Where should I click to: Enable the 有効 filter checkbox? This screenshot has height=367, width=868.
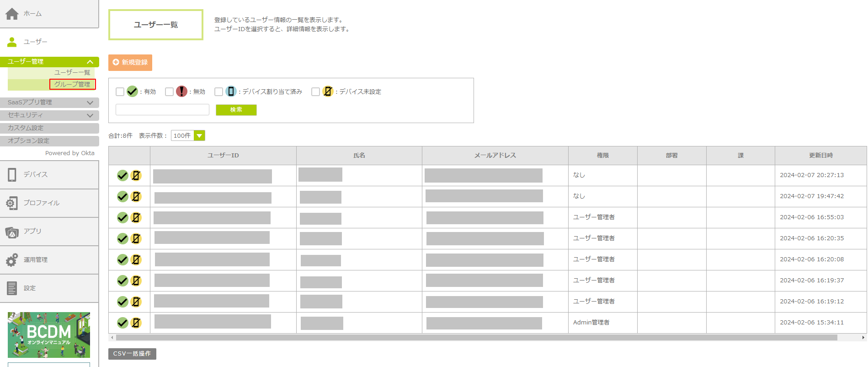pyautogui.click(x=120, y=92)
